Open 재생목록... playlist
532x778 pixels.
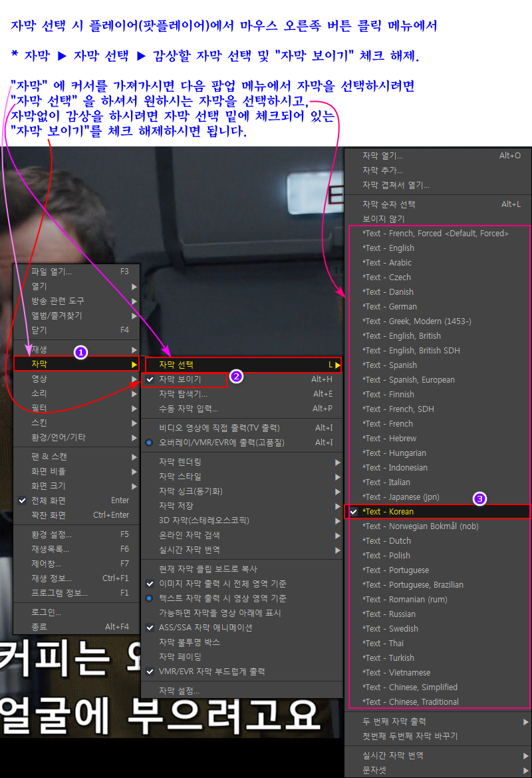[x=76, y=549]
